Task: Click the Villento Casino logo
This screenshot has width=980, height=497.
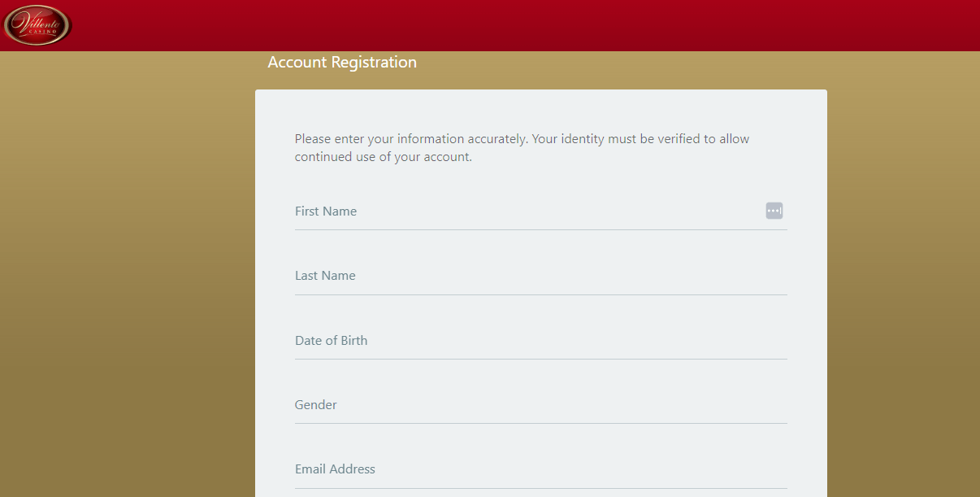Action: click(x=38, y=25)
